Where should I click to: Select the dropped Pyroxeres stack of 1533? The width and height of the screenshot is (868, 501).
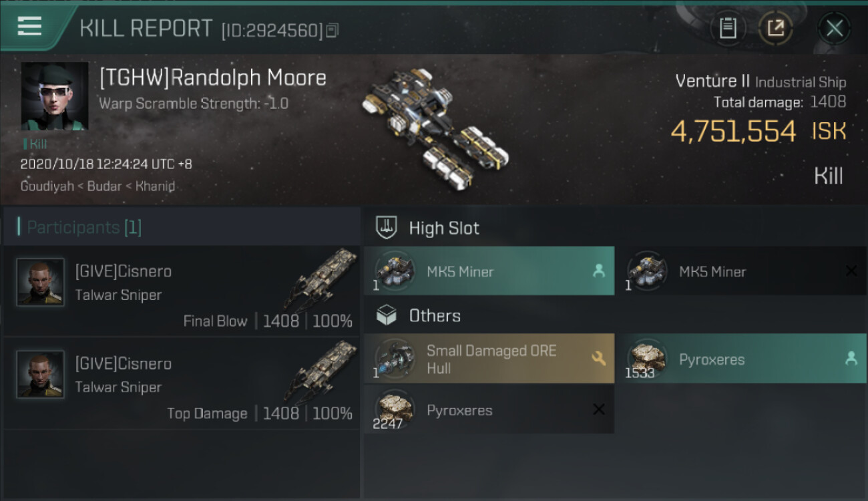pyautogui.click(x=740, y=359)
